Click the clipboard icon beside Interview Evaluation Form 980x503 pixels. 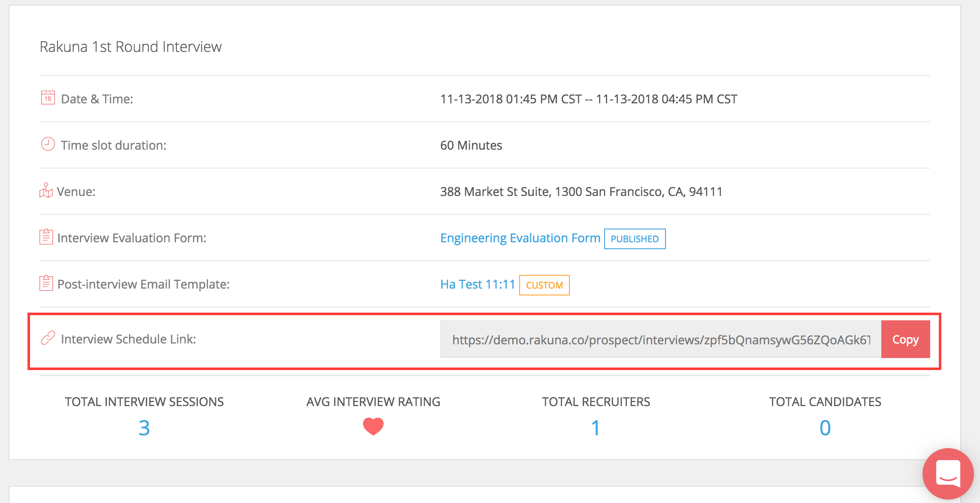click(46, 237)
